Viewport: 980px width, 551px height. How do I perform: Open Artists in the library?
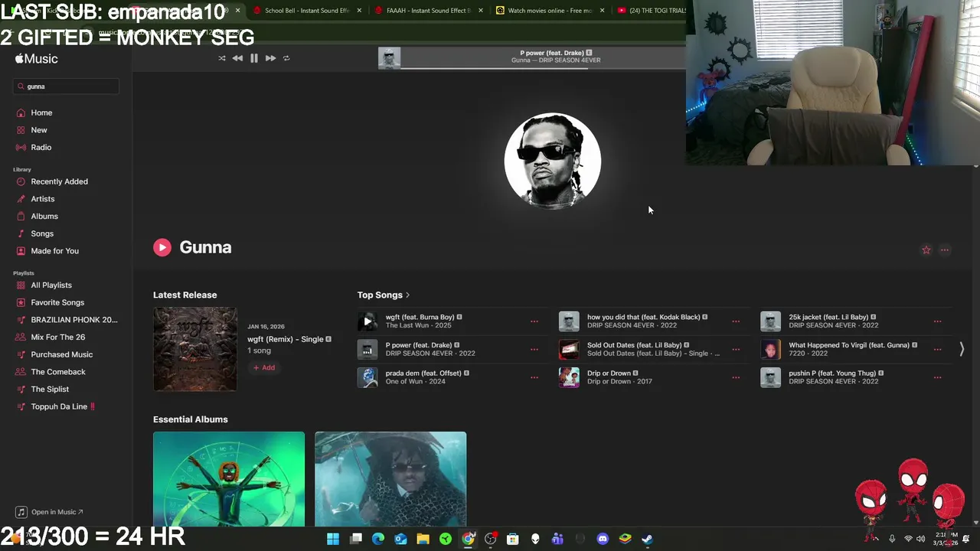43,199
